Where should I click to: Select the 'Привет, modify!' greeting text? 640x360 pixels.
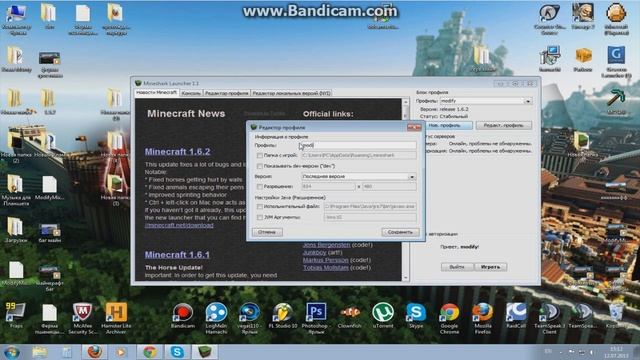(x=460, y=247)
